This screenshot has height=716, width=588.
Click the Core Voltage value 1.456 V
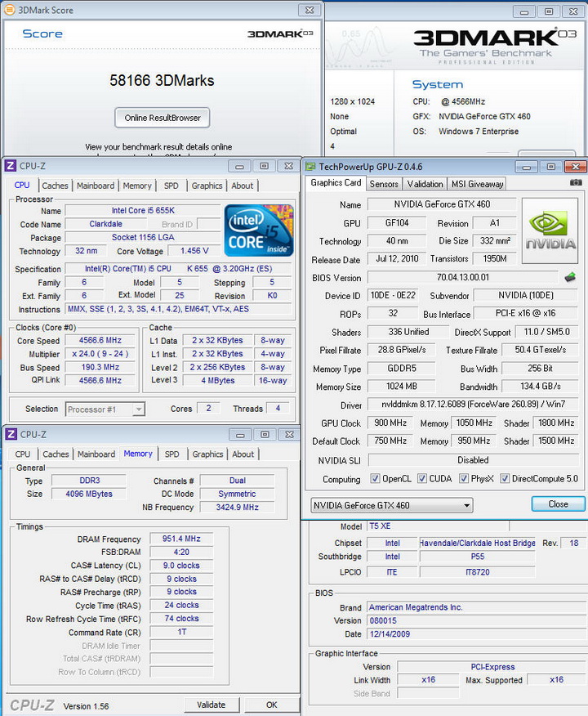coord(194,251)
